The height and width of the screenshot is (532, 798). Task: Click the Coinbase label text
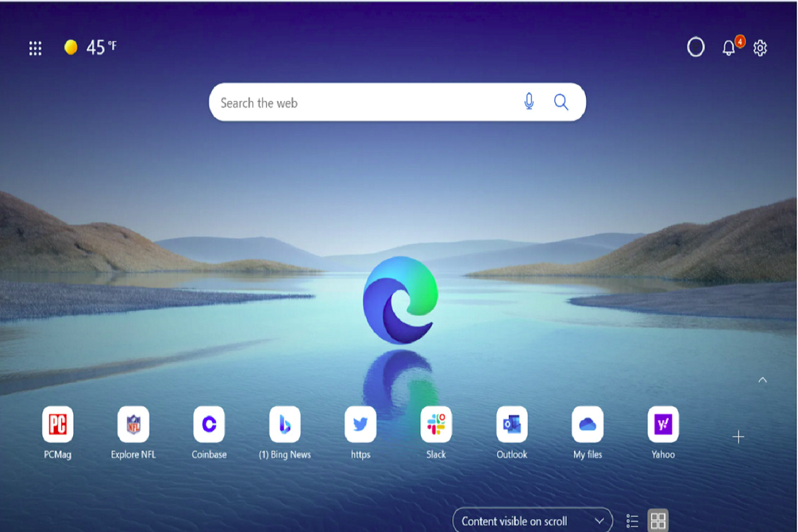[x=209, y=455]
